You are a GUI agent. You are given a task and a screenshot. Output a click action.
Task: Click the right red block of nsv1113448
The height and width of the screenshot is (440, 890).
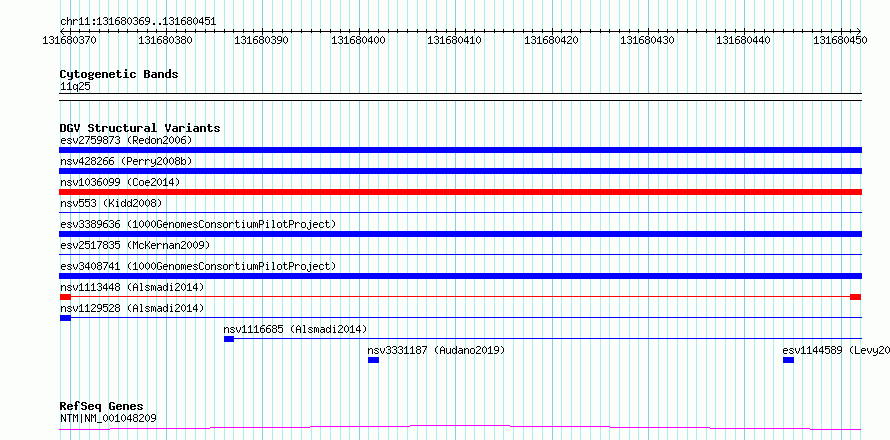(856, 297)
